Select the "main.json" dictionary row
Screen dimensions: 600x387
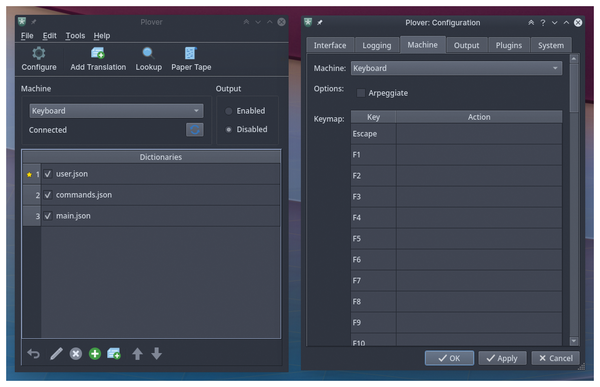tap(152, 216)
